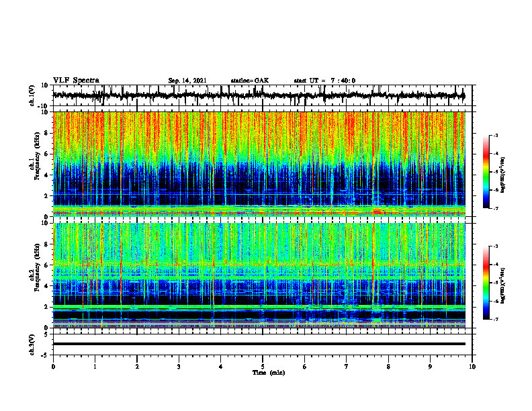Click time axis tick label 10
The image size is (532, 411).
point(472,367)
